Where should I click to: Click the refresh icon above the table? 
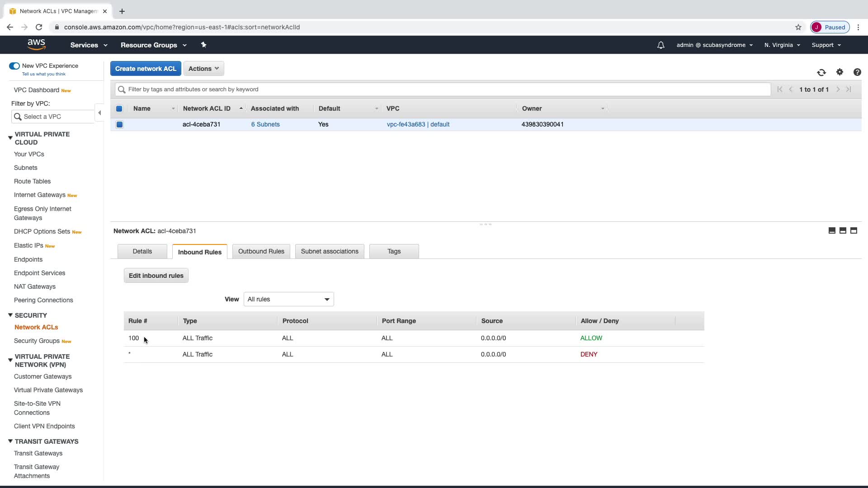coord(821,72)
